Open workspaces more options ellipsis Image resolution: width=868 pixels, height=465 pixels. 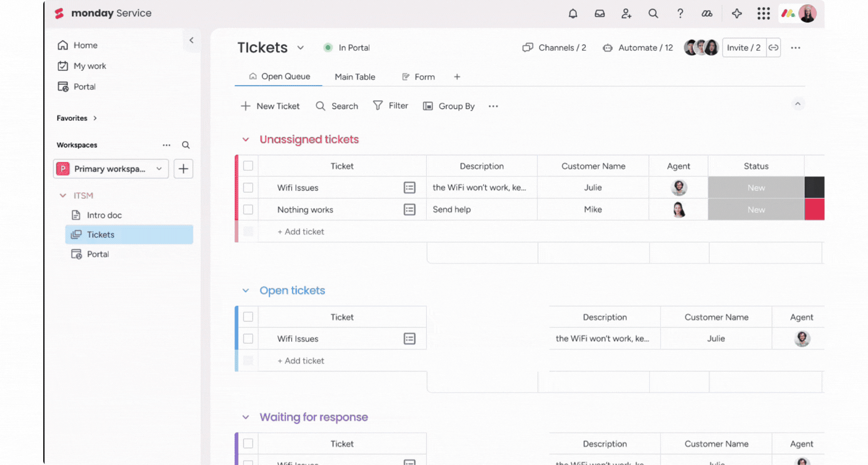(x=166, y=145)
